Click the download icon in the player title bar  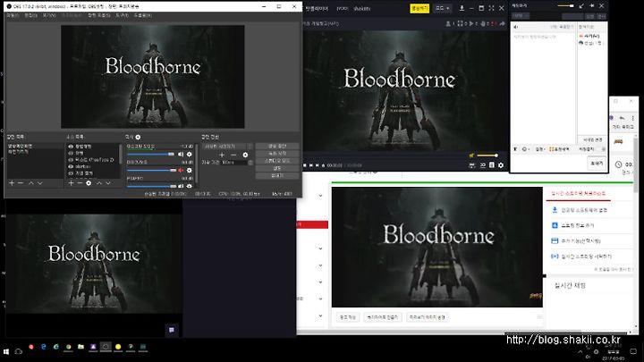462,8
